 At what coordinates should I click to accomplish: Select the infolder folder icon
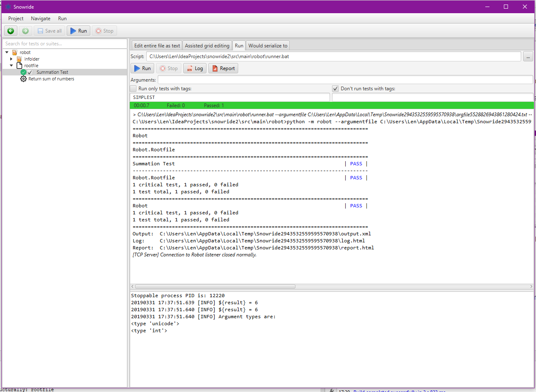[x=19, y=59]
